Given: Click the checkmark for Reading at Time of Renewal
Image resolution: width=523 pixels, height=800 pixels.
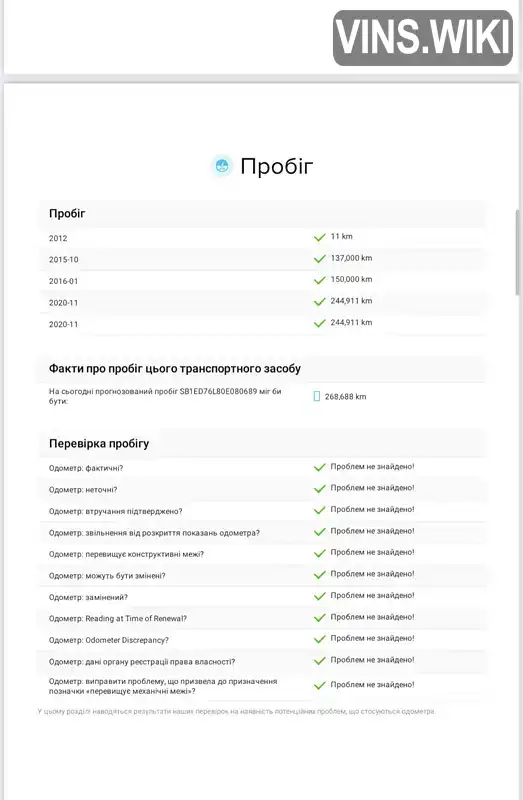Looking at the screenshot, I should (319, 617).
